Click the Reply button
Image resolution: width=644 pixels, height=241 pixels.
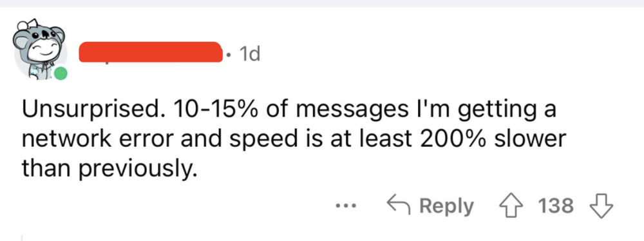pos(430,206)
